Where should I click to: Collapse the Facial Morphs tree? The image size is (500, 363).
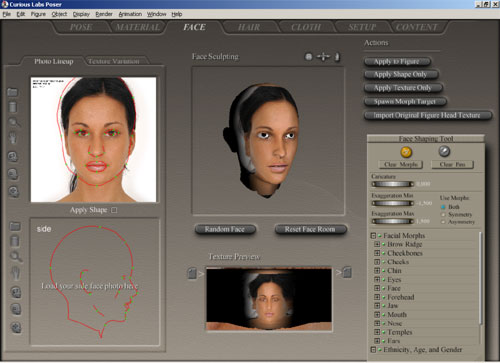click(x=373, y=236)
